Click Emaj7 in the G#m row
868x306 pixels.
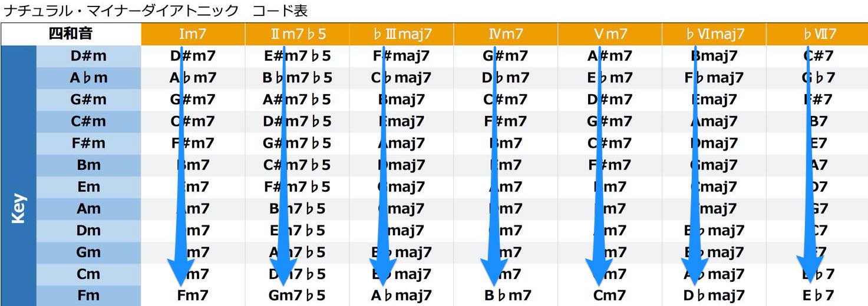714,99
